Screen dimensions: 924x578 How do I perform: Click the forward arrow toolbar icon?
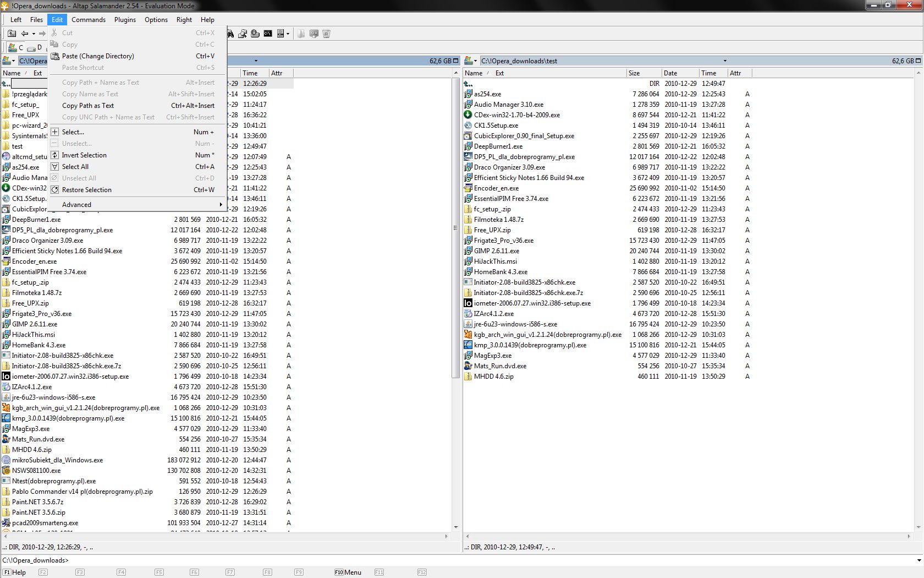coord(42,34)
